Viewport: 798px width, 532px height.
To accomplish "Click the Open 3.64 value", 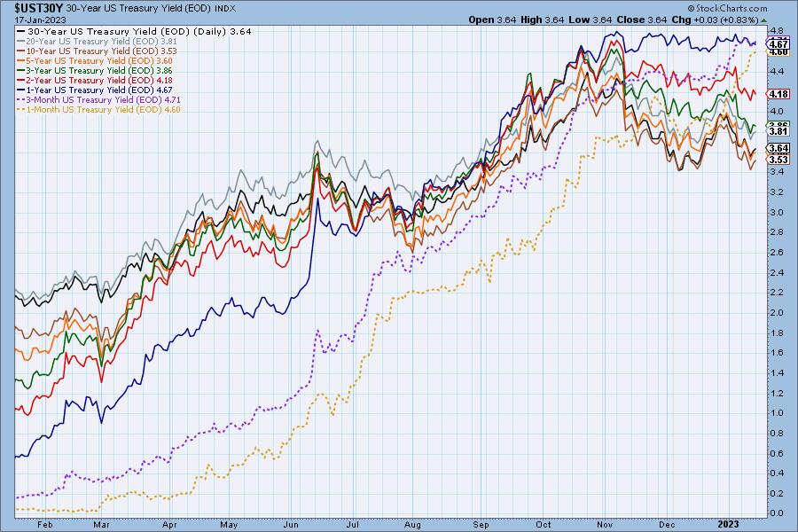I will [x=492, y=20].
